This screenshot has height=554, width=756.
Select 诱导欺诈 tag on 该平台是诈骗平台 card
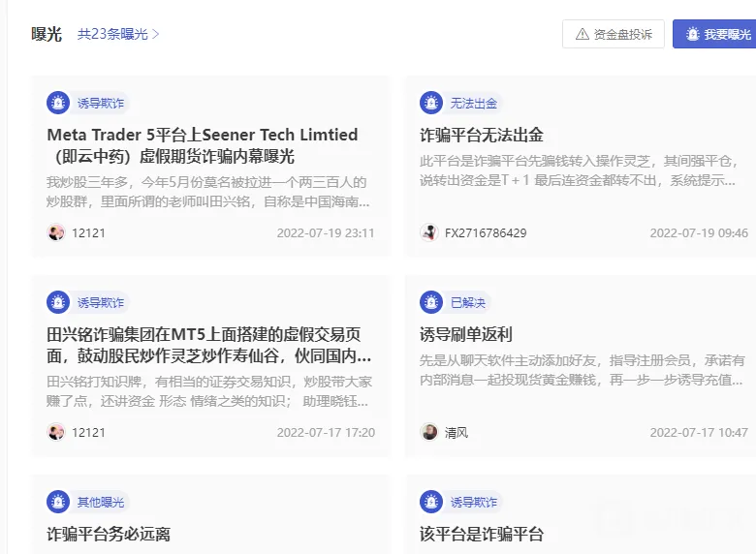coord(474,502)
